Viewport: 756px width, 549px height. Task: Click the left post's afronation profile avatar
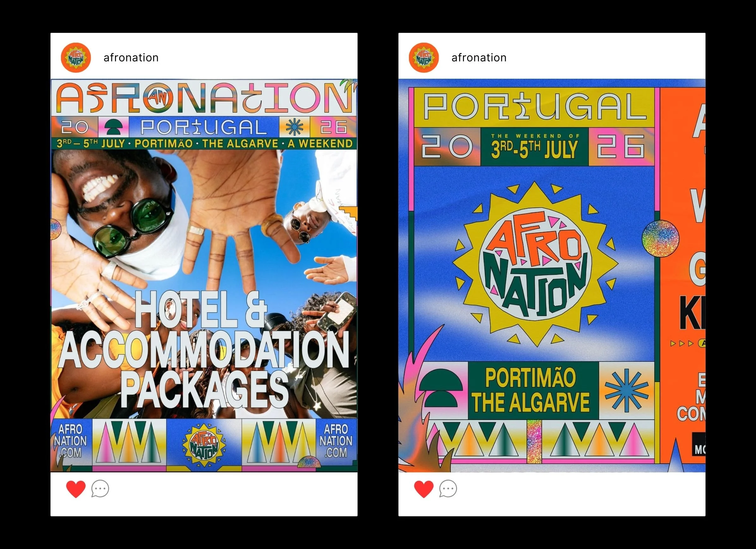tap(76, 58)
